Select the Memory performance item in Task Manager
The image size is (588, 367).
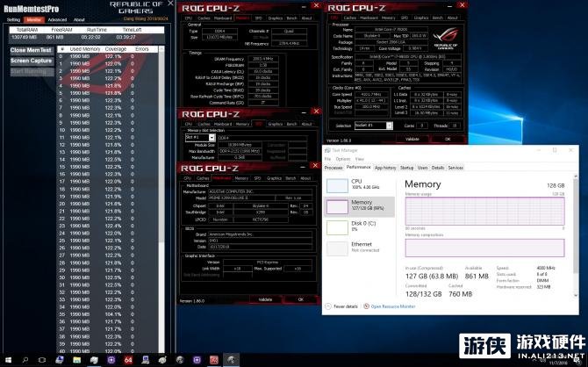coord(359,206)
